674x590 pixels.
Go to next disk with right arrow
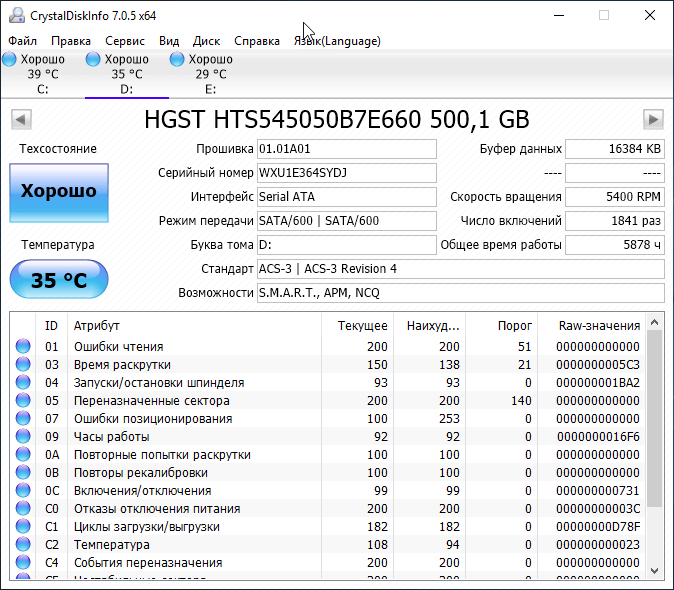(x=653, y=119)
